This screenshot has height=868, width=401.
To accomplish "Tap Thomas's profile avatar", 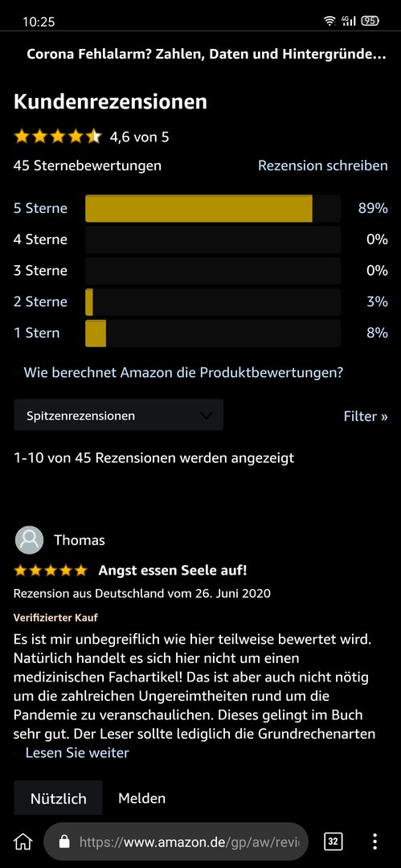I will [29, 540].
